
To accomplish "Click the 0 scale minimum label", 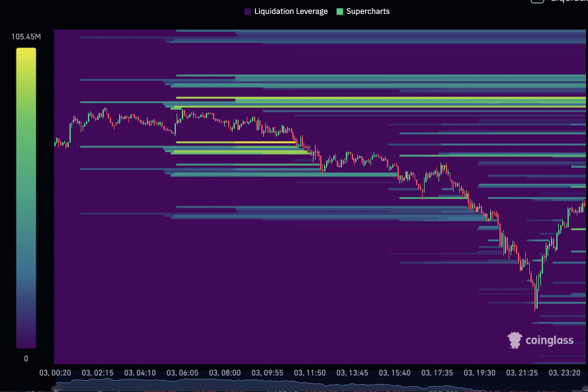I will 26,359.
